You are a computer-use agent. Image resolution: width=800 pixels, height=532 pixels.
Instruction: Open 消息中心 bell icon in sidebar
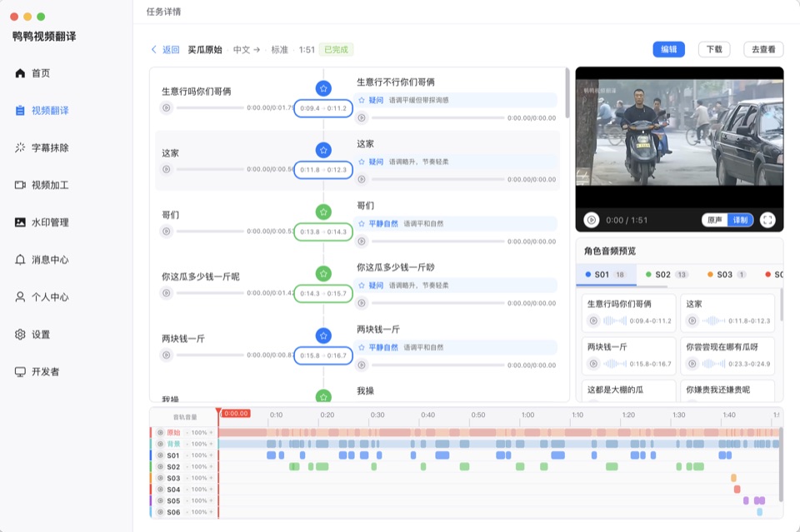20,260
